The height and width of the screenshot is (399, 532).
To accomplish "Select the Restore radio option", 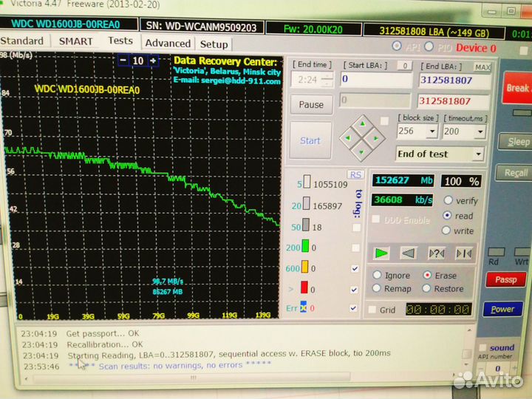I will pos(426,288).
